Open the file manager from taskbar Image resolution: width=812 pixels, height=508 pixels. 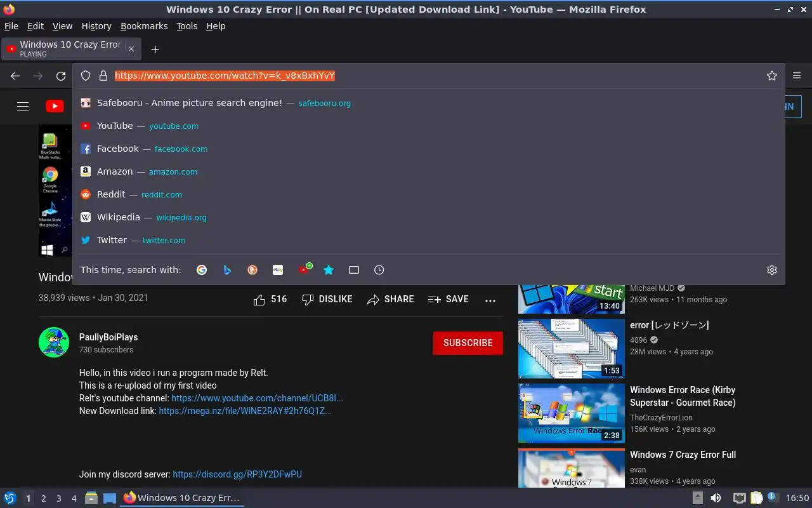tap(91, 498)
